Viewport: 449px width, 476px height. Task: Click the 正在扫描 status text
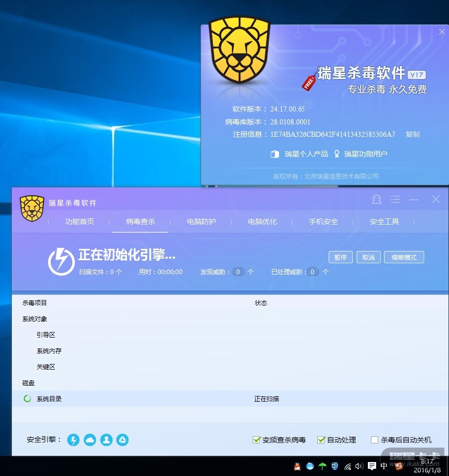pyautogui.click(x=267, y=399)
